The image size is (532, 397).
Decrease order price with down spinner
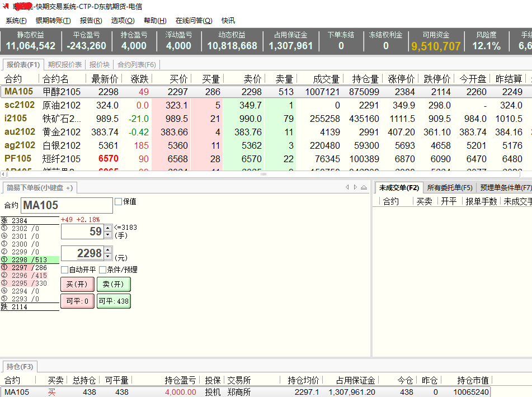(x=108, y=256)
